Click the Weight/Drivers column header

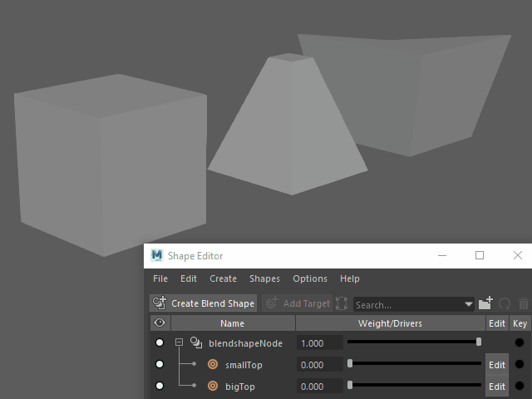pos(390,323)
